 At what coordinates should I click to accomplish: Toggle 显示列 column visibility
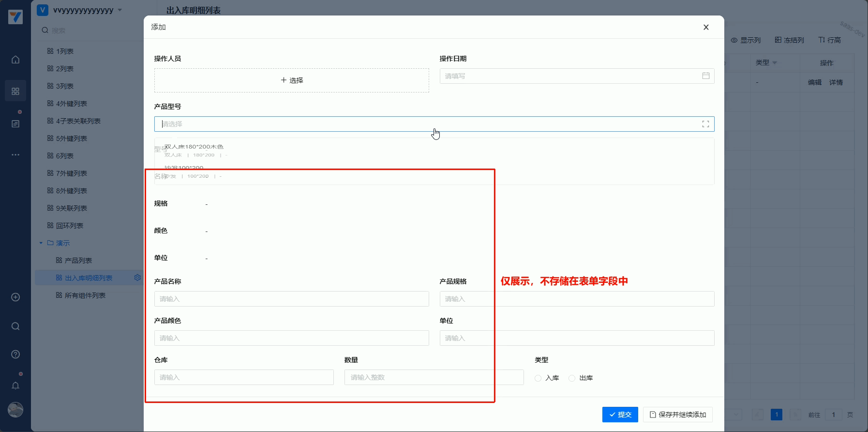[746, 40]
